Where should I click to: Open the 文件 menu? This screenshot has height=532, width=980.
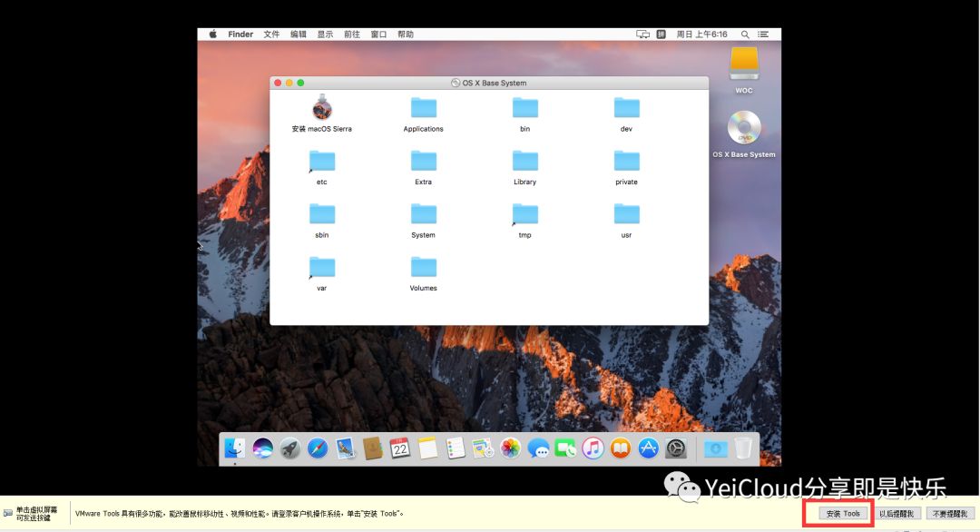click(271, 34)
